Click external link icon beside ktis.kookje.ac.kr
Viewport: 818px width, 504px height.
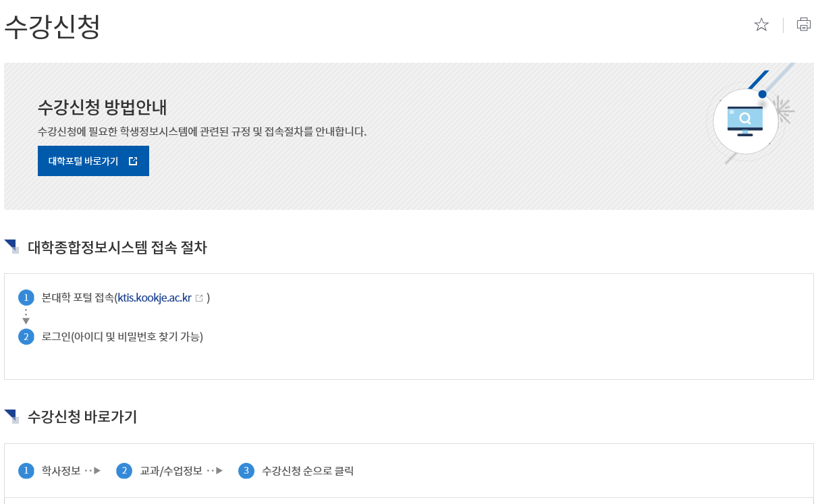[x=199, y=298]
